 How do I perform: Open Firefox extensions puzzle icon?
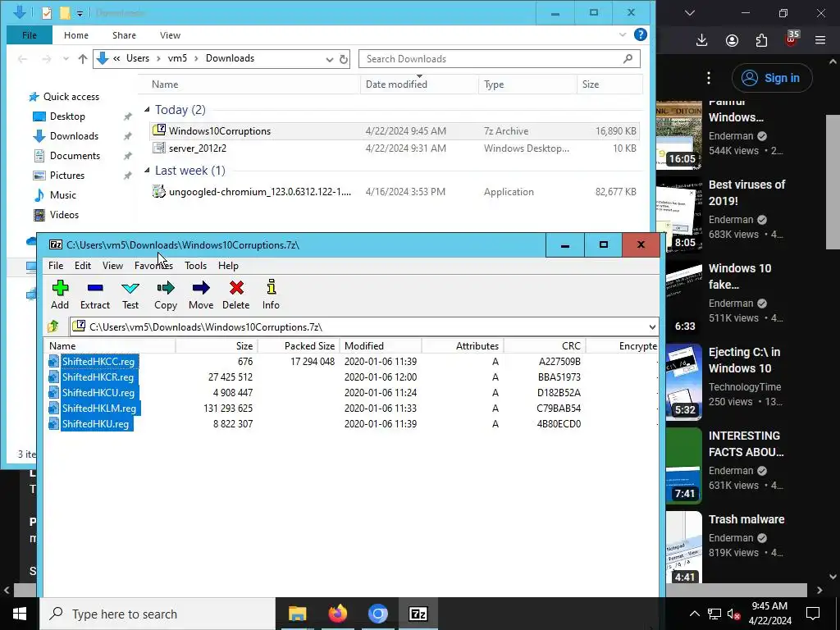click(761, 40)
